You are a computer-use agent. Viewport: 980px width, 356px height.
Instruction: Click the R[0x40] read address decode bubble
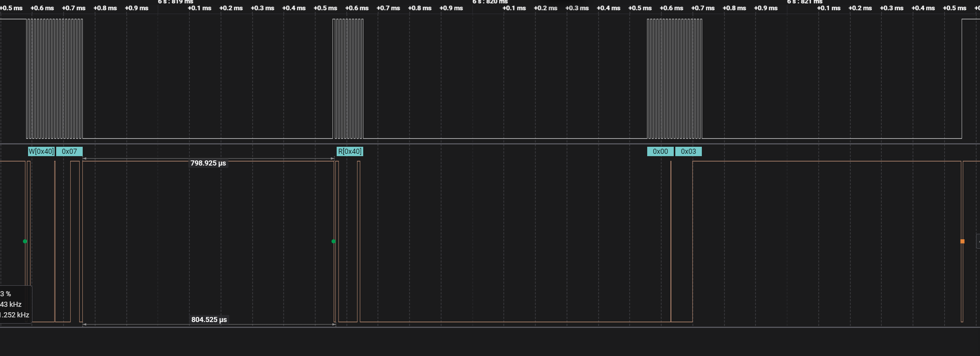[350, 151]
